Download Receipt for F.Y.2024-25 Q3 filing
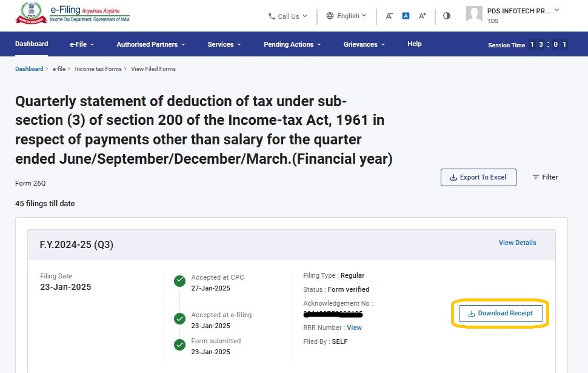Screen dimensions: 588x373 [x=500, y=313]
